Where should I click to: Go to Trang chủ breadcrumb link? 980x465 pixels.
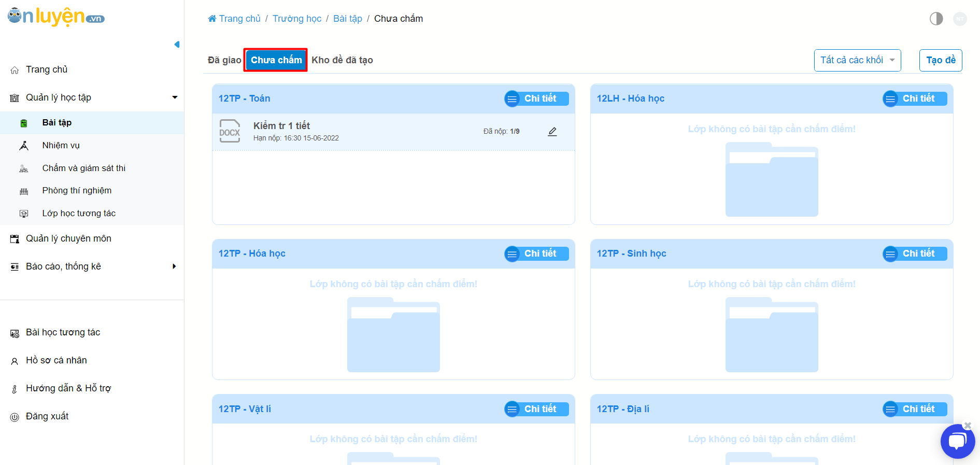pos(234,19)
